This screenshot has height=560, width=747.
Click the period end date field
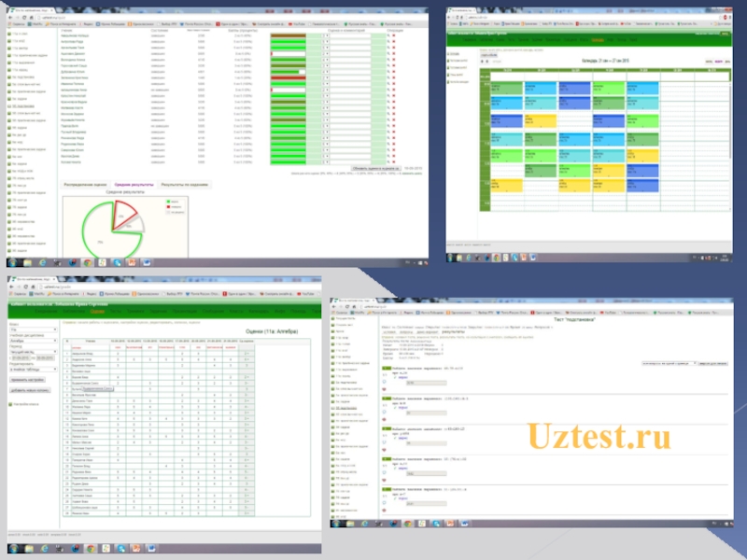pyautogui.click(x=45, y=357)
